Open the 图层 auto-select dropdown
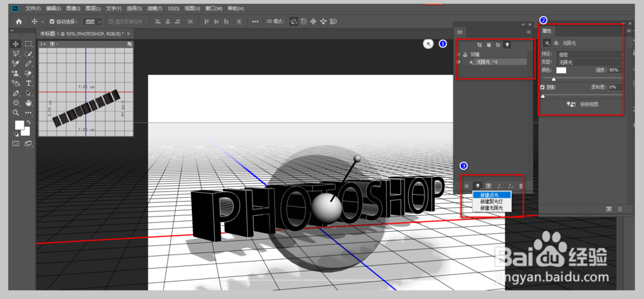Viewport: 644px width, 299px height. (92, 21)
